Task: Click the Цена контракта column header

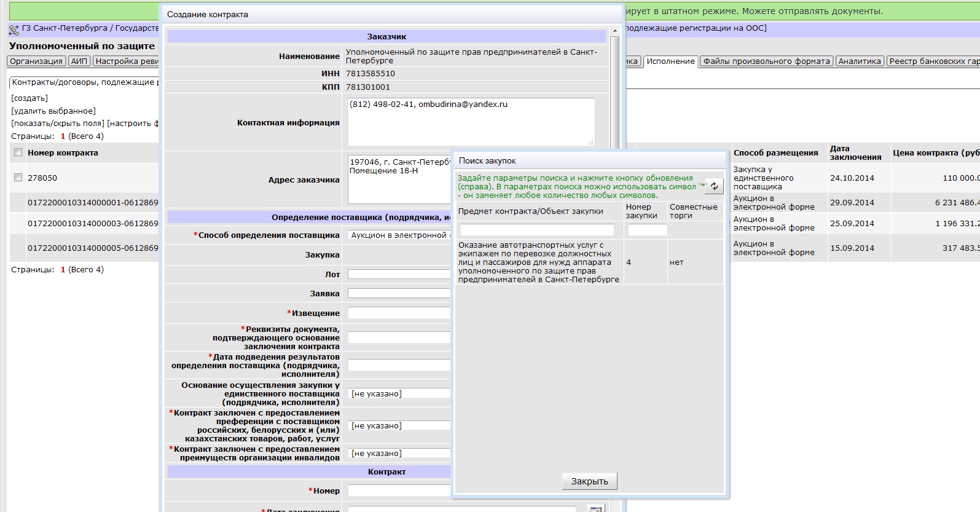Action: click(936, 153)
